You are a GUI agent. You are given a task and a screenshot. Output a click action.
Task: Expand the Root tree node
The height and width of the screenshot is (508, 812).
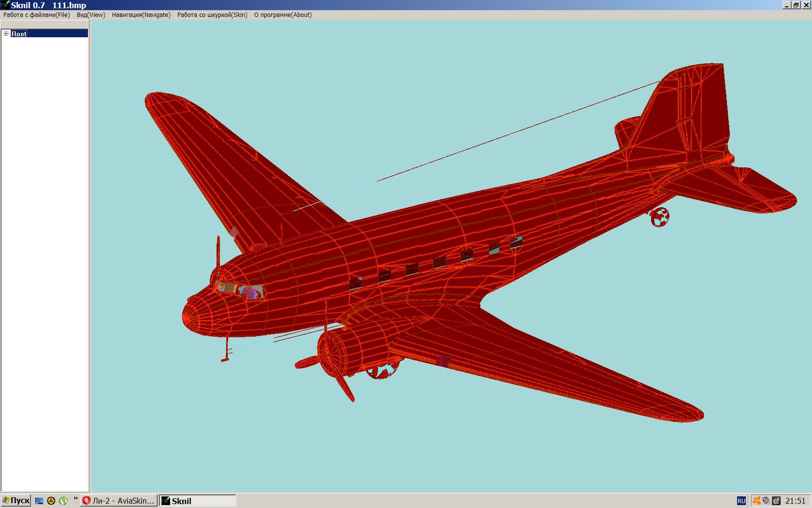(6, 34)
